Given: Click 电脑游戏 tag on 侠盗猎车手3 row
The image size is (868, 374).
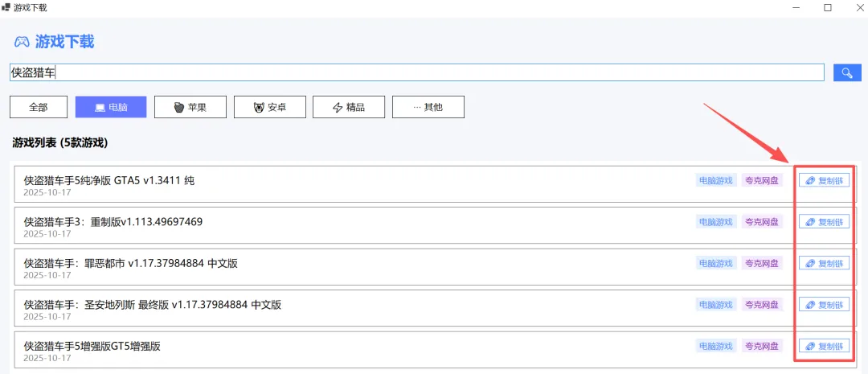Looking at the screenshot, I should tap(716, 222).
